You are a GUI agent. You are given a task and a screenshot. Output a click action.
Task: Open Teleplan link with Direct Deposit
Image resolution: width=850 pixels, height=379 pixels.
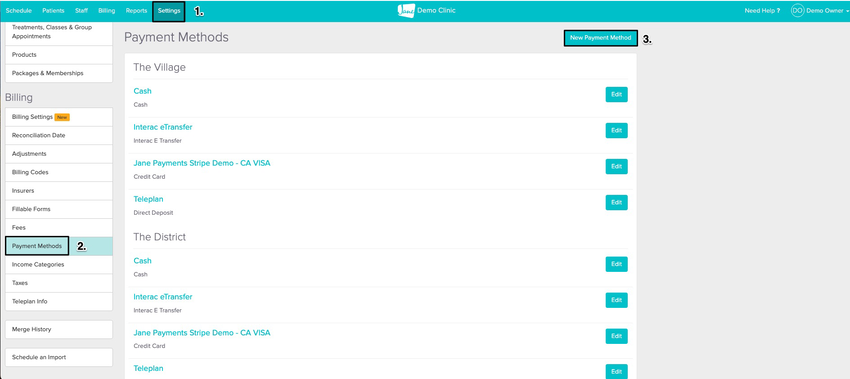148,199
